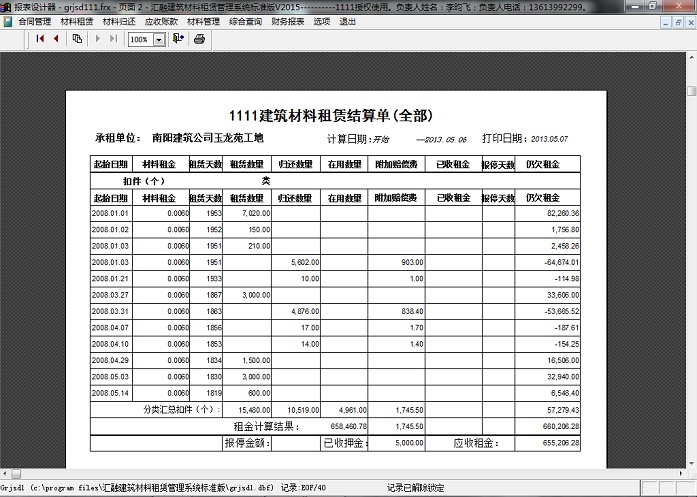Click the close preview door icon
The height and width of the screenshot is (497, 697).
tap(179, 39)
